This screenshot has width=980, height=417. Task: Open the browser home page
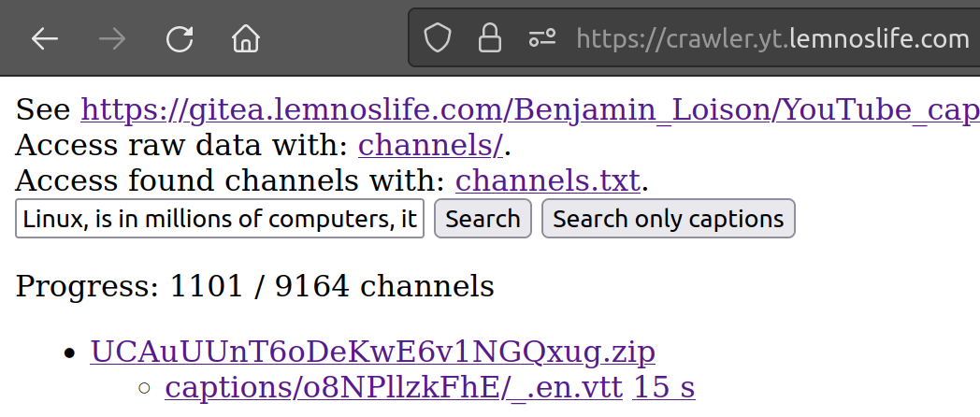[246, 38]
